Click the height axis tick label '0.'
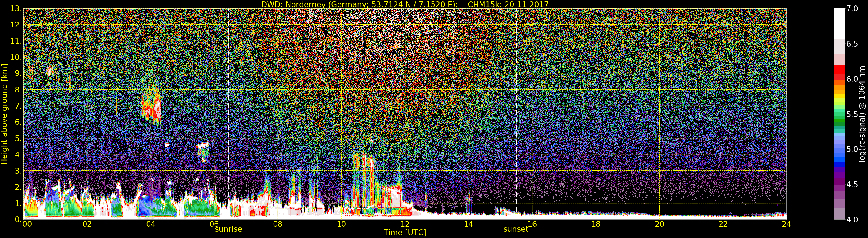868x238 pixels. 18,220
